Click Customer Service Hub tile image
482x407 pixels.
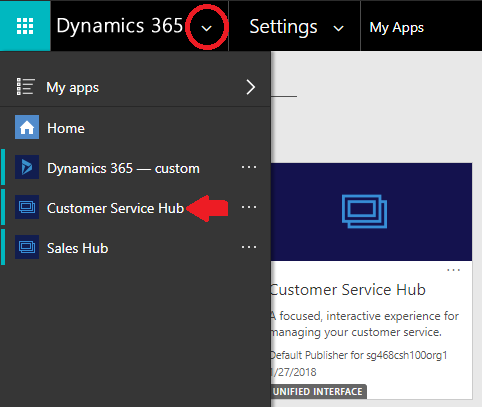click(x=371, y=212)
